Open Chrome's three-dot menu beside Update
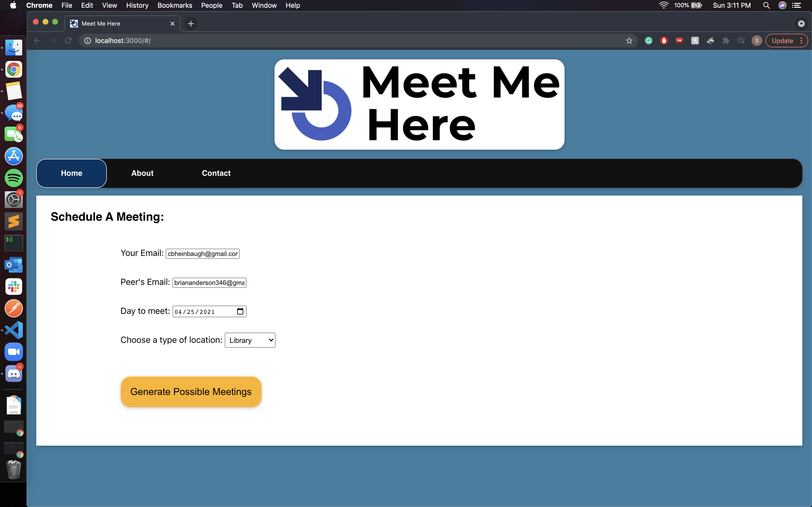The width and height of the screenshot is (812, 507). point(802,41)
